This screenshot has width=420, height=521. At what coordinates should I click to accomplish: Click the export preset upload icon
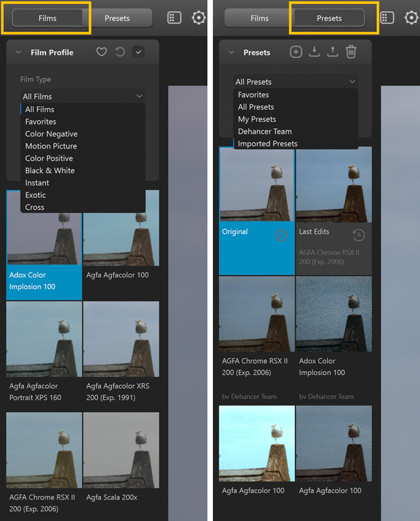click(333, 52)
